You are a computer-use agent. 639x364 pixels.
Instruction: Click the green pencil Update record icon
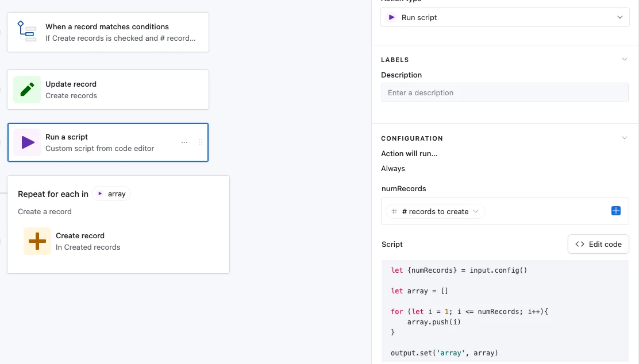click(x=27, y=90)
